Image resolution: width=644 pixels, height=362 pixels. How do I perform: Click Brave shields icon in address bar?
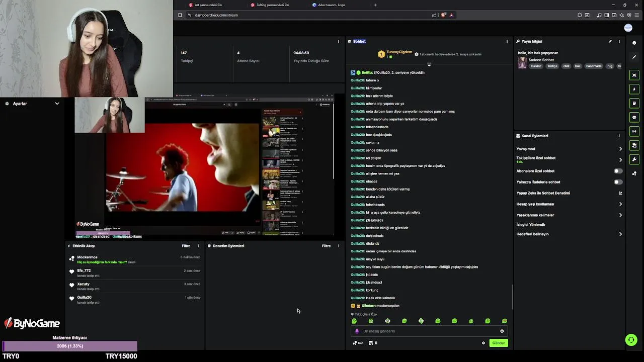[443, 15]
